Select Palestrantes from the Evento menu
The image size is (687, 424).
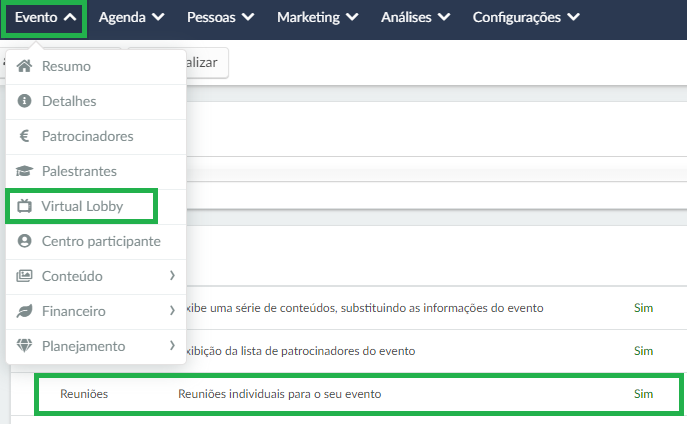[x=96, y=172]
